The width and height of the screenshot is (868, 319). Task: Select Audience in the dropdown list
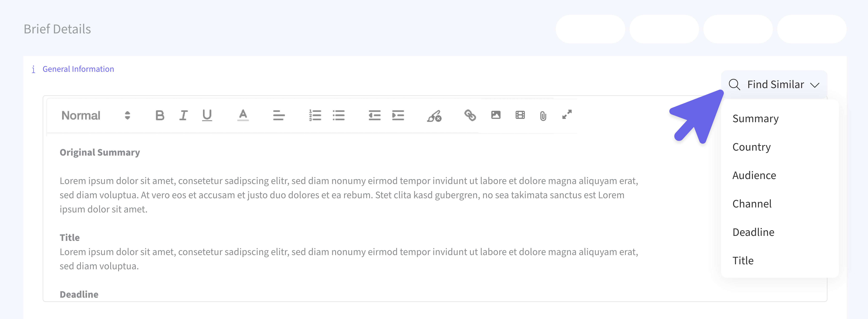pos(754,175)
